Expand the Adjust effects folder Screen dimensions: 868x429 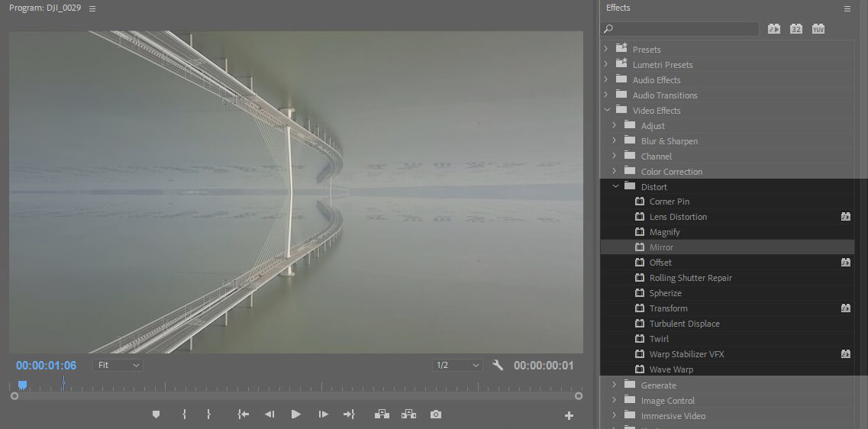[614, 125]
